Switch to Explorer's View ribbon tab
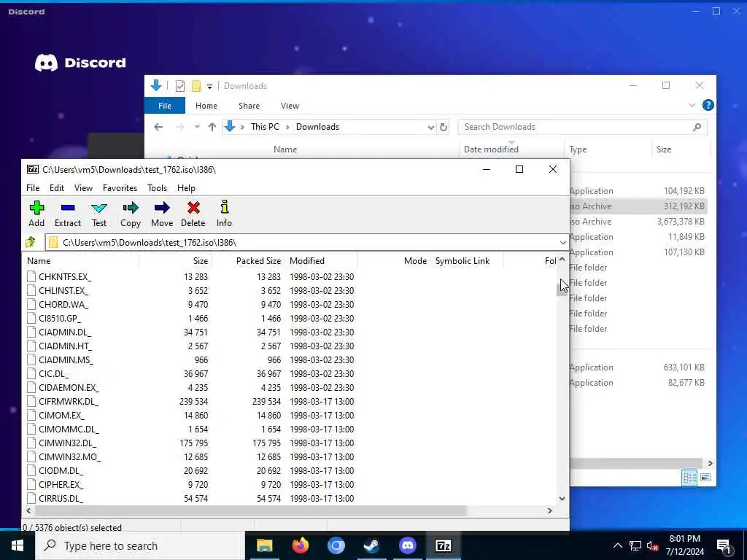 point(290,106)
